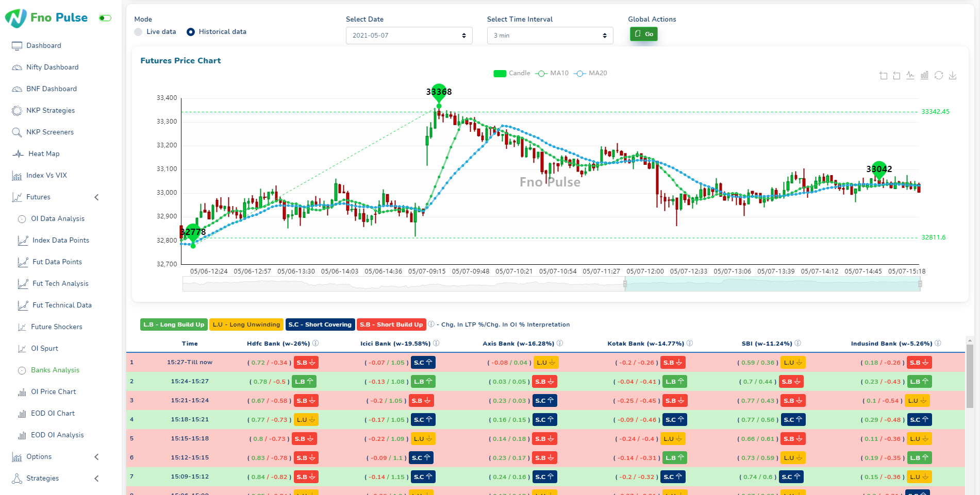Click the Strategies section icon
The image size is (980, 495).
click(17, 479)
